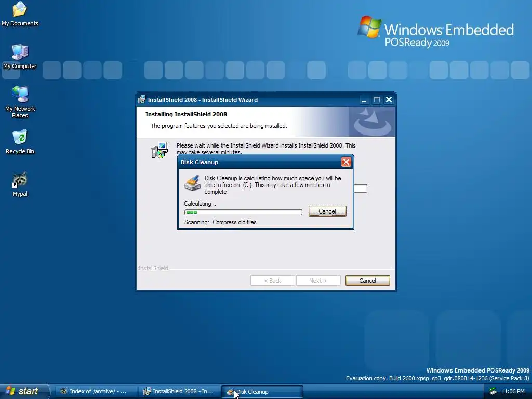Click the Disk Cleanup brush drive icon
Viewport: 532px width, 399px height.
point(192,183)
